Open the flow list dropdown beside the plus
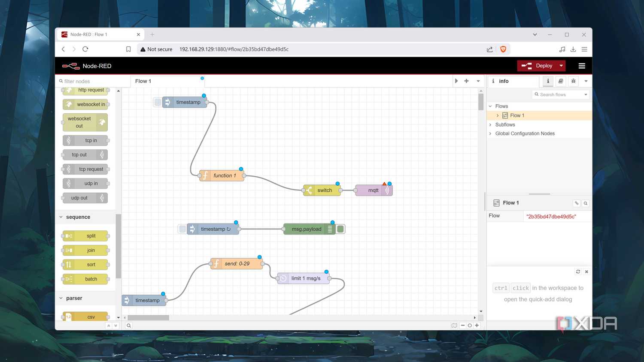Viewport: 644px width, 362px height. [x=478, y=81]
